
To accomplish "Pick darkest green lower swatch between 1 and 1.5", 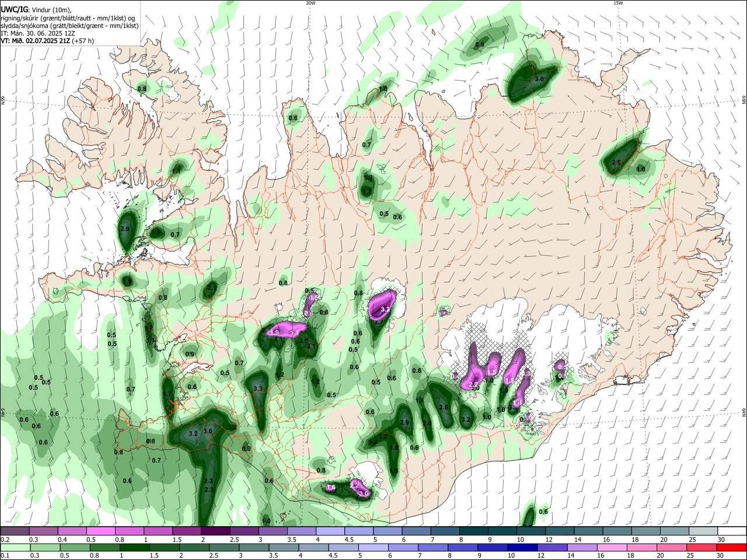I will 134,547.
